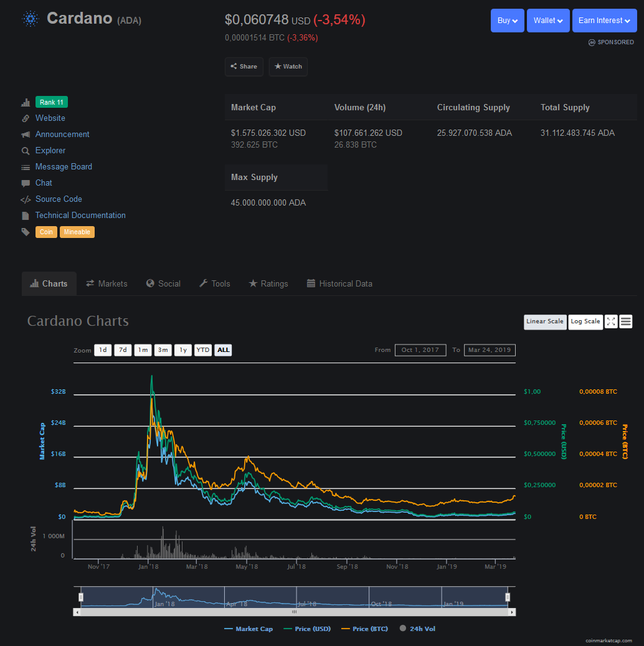Switch to the Charts tab

click(x=49, y=284)
